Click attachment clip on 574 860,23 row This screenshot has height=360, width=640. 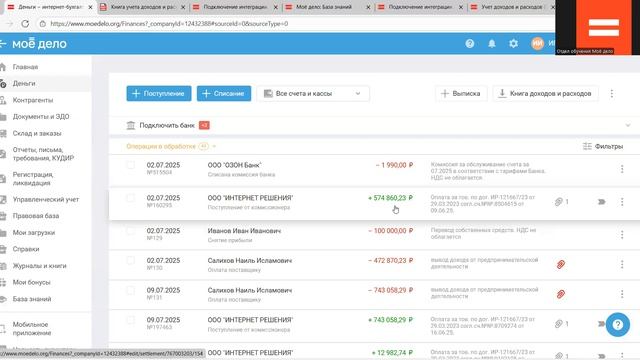click(x=559, y=202)
